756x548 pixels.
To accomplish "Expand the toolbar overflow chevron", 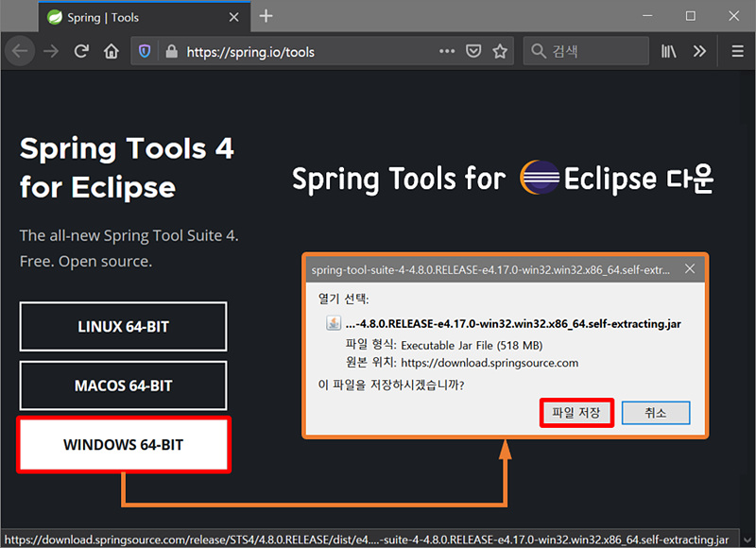I will 699,51.
